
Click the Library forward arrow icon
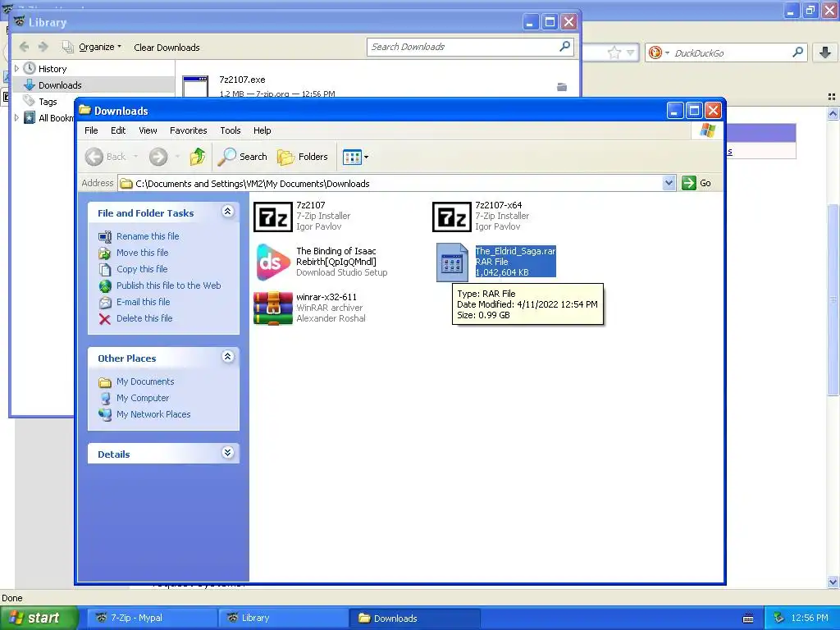click(43, 47)
